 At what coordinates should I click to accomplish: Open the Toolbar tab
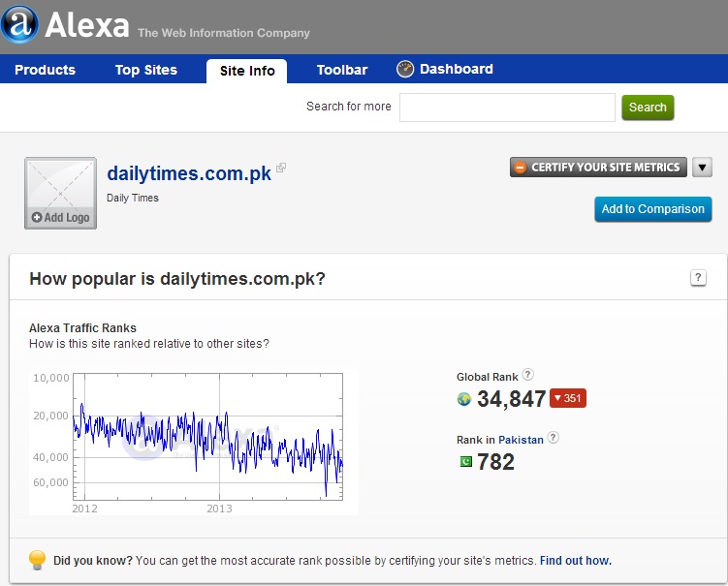[x=342, y=70]
